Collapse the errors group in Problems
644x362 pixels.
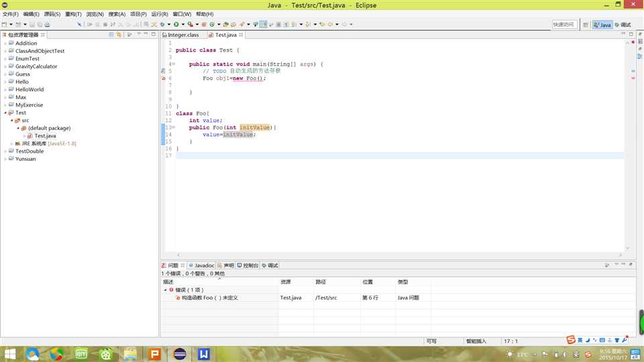pos(166,290)
